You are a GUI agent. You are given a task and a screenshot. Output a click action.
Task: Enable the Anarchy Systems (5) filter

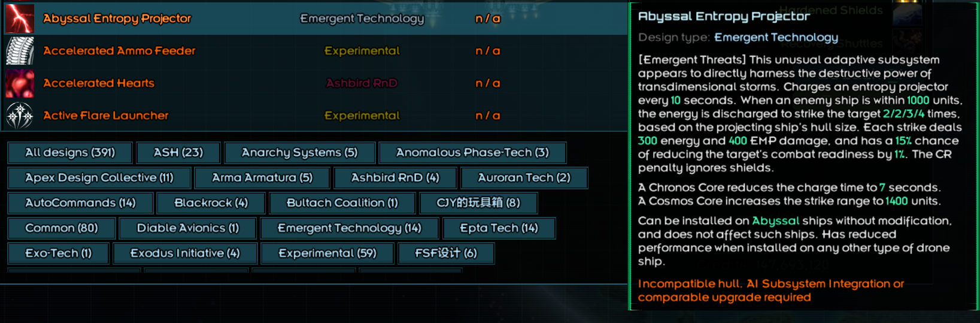pyautogui.click(x=299, y=153)
